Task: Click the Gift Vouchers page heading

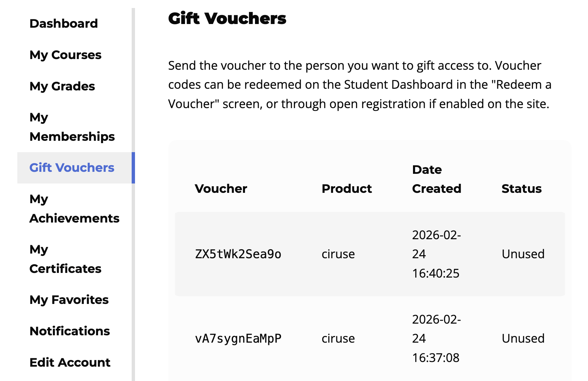Action: click(227, 19)
